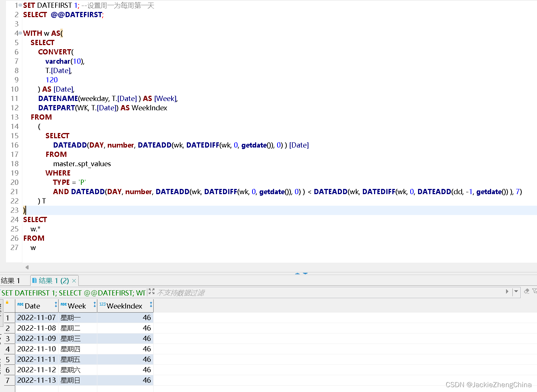Image resolution: width=537 pixels, height=392 pixels.
Task: Click the Week column header
Action: [77, 306]
